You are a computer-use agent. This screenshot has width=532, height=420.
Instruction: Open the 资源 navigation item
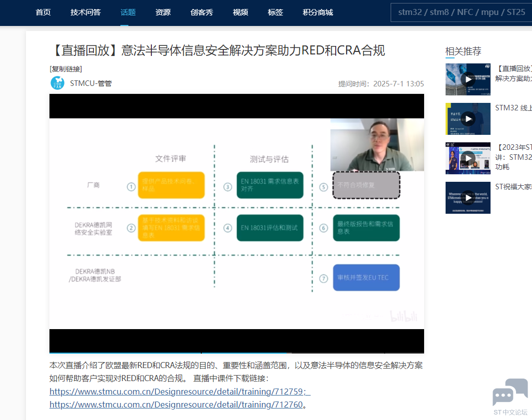tap(163, 12)
